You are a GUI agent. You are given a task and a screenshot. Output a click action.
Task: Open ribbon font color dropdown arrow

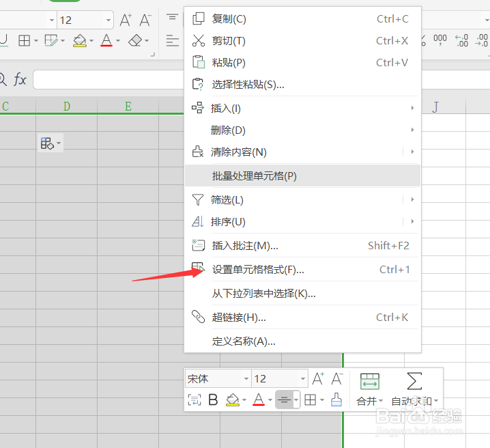click(x=118, y=41)
